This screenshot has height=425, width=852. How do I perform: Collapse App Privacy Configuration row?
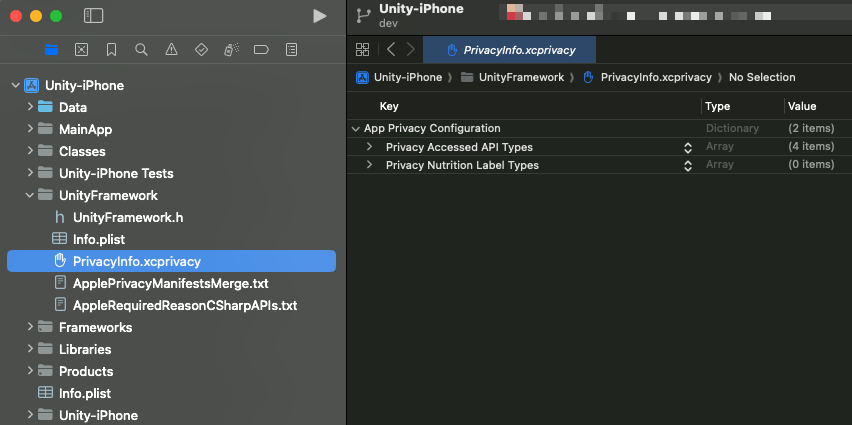pos(355,129)
